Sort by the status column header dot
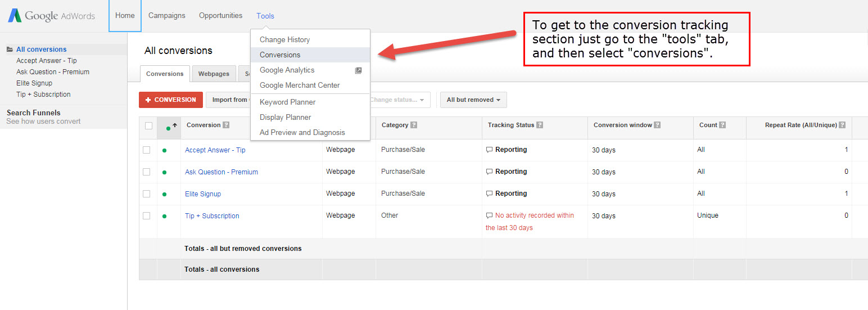Screen dimensions: 868x310 [x=169, y=128]
